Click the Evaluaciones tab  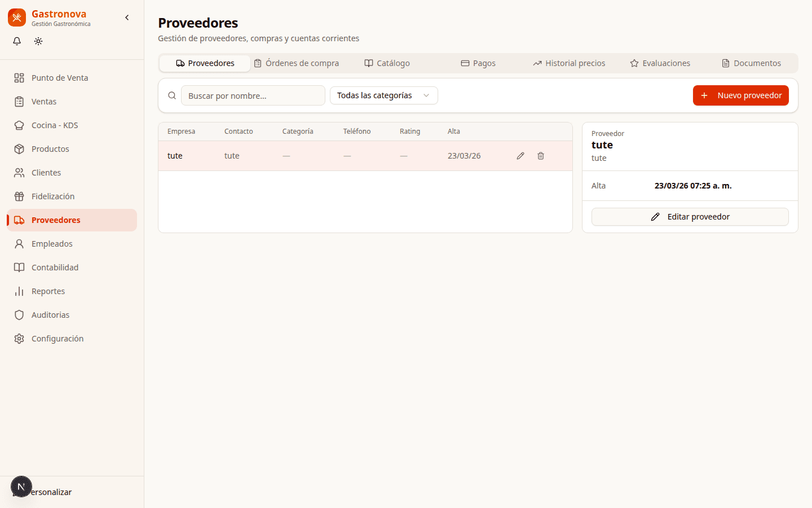pos(660,63)
